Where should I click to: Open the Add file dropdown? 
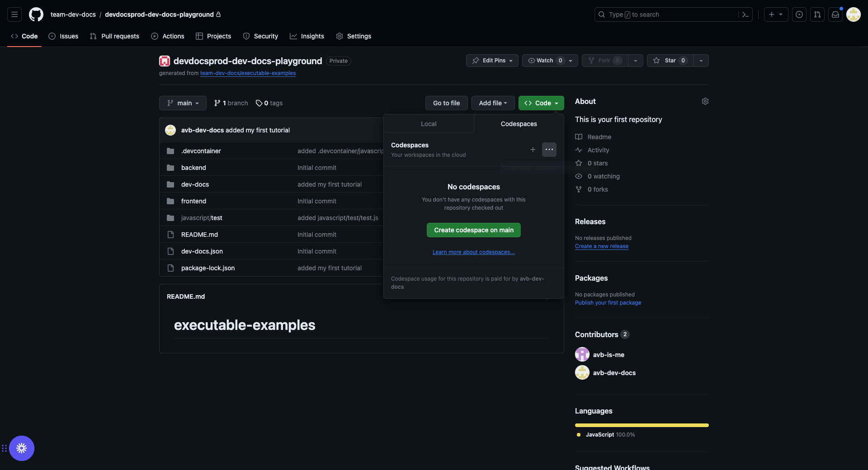pos(492,103)
